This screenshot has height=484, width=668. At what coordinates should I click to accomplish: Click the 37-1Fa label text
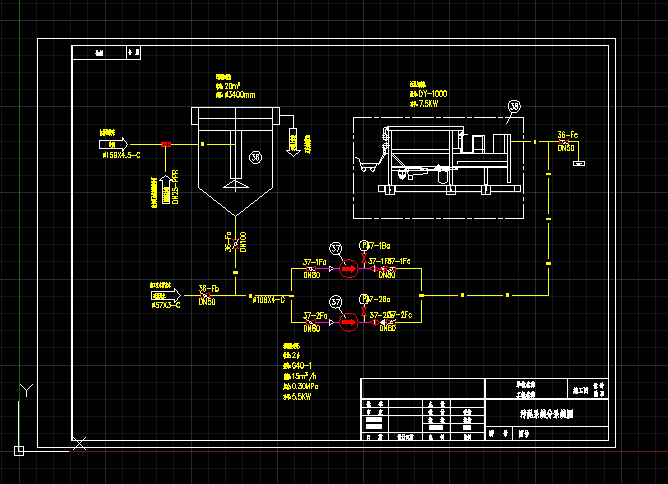point(314,262)
